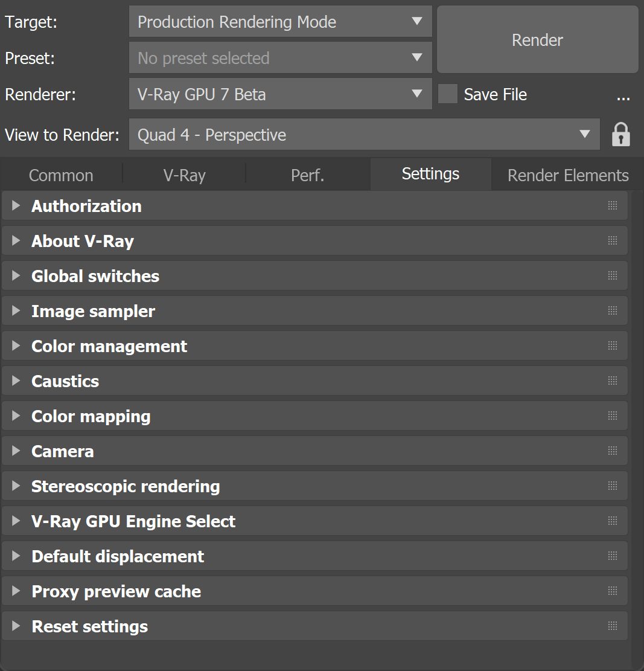Click the About V-Ray rollout drag handle

tap(613, 241)
